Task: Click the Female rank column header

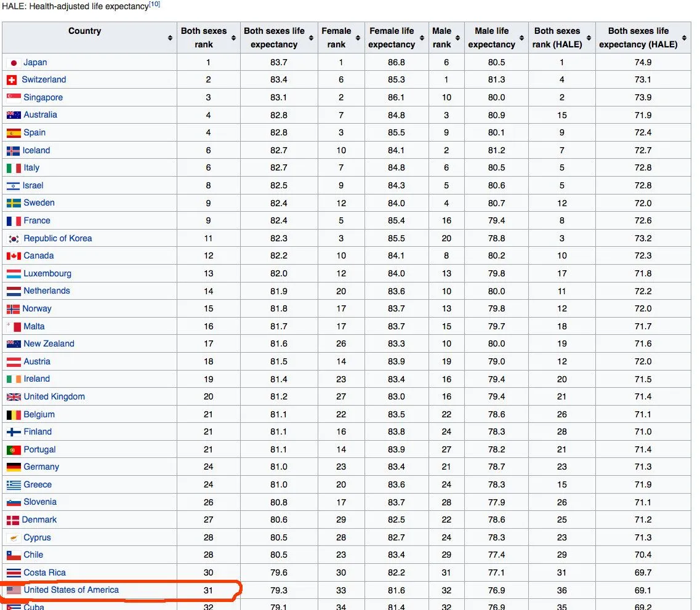Action: tap(336, 38)
